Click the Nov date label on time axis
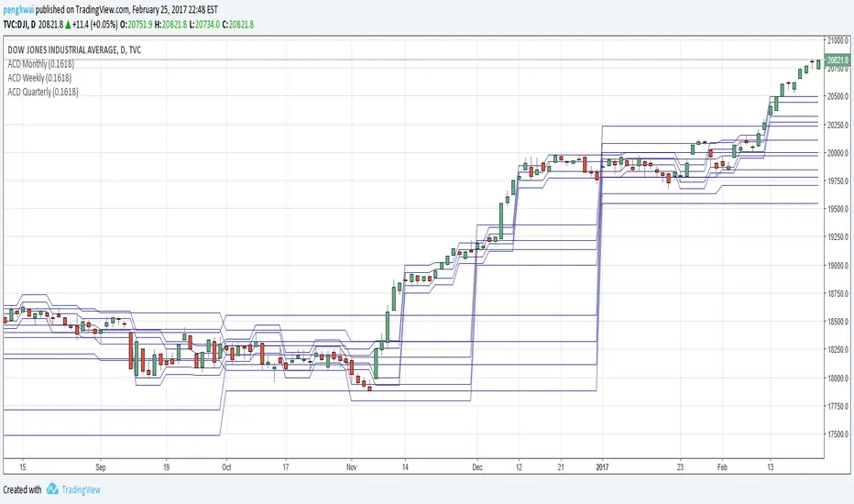854x504 pixels. pyautogui.click(x=352, y=467)
